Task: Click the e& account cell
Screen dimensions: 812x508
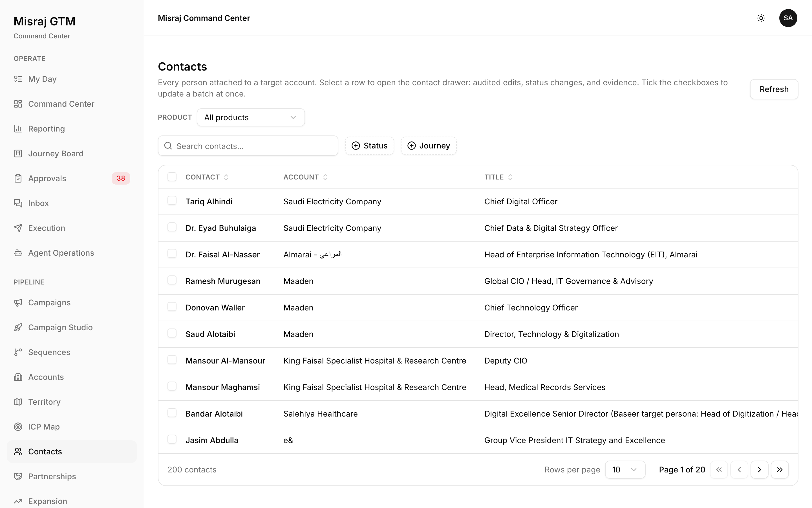Action: (288, 441)
